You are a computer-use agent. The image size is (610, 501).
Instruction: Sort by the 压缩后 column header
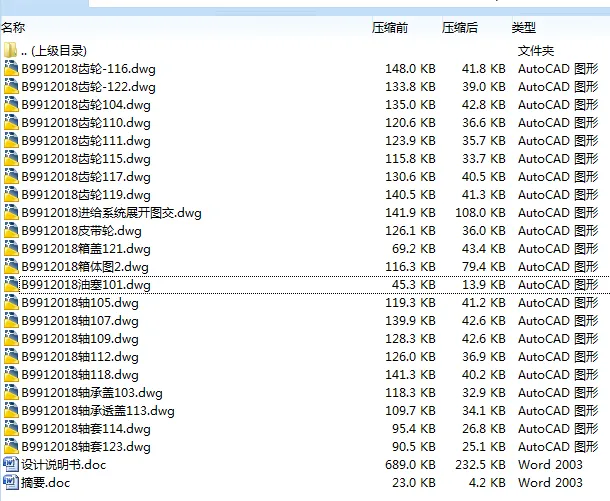[x=460, y=28]
